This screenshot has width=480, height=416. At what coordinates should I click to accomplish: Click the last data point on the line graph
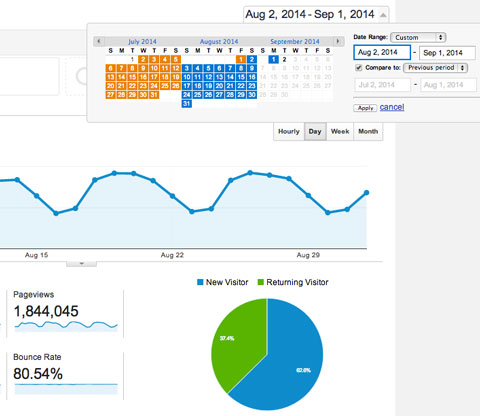367,193
